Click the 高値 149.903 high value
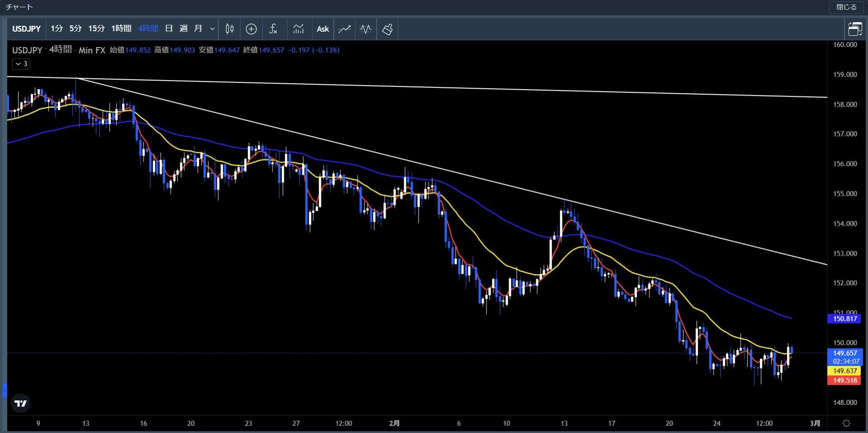 click(x=175, y=50)
